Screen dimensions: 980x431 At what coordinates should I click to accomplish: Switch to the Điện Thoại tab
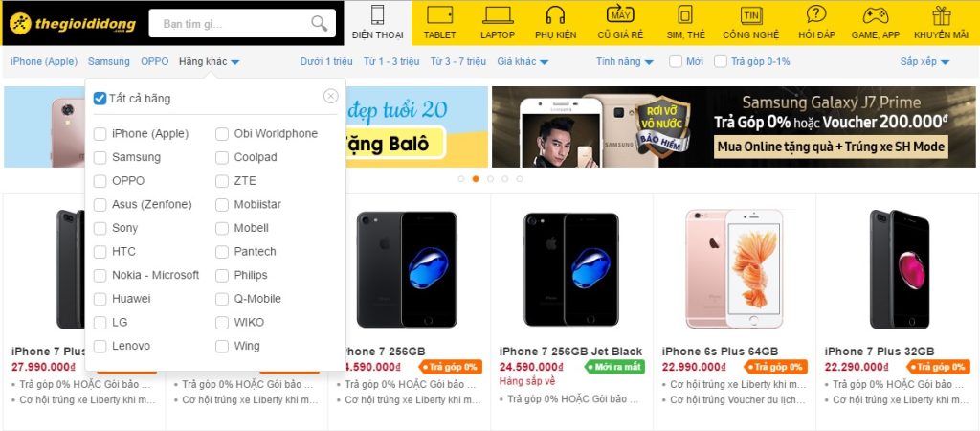point(377,23)
